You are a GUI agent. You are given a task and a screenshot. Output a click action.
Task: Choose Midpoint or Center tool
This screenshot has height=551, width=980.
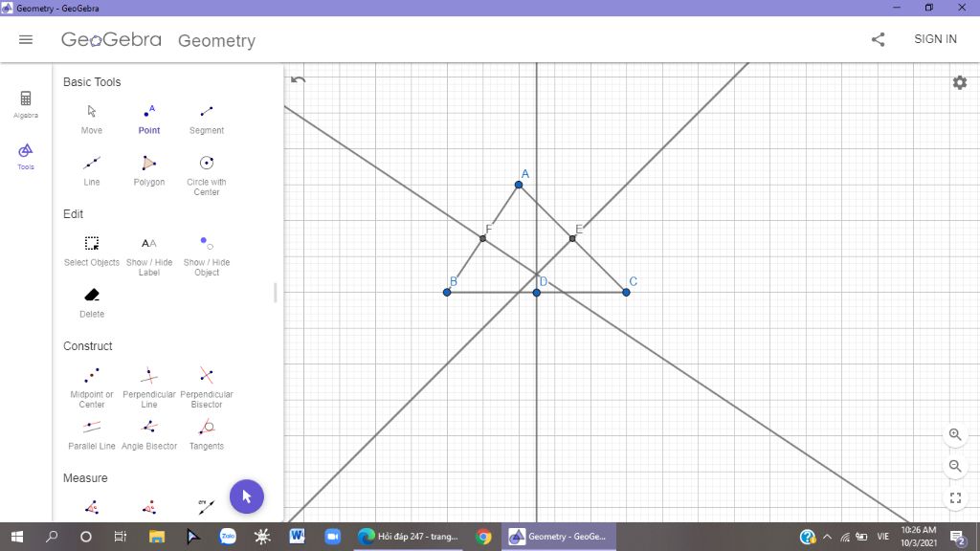click(91, 387)
